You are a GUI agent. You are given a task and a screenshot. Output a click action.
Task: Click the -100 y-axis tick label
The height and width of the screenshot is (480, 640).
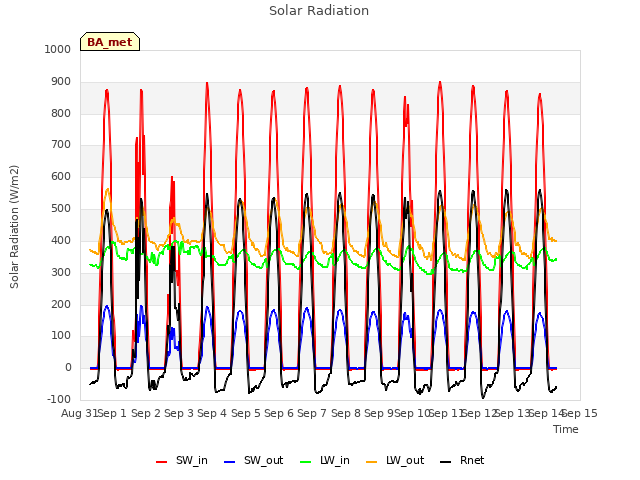coord(59,399)
